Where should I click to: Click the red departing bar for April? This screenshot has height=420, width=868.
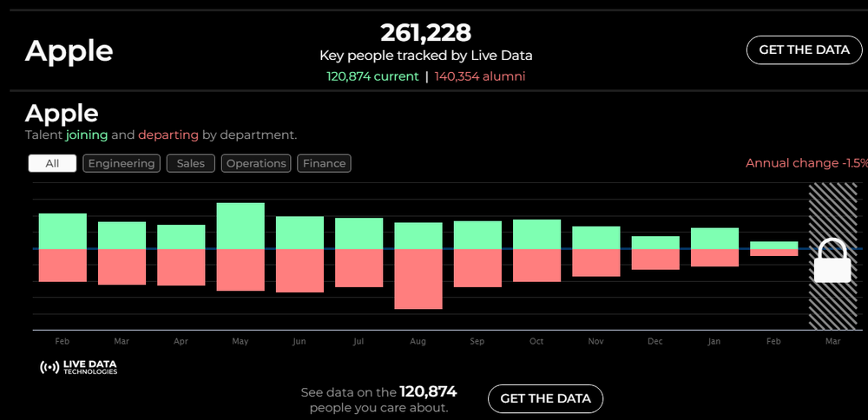pyautogui.click(x=181, y=267)
